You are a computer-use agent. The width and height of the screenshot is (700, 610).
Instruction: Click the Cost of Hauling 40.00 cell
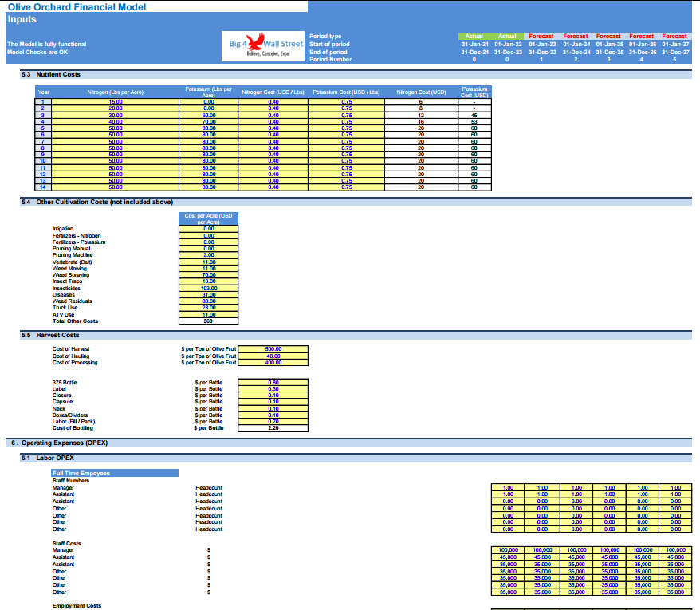click(x=273, y=356)
